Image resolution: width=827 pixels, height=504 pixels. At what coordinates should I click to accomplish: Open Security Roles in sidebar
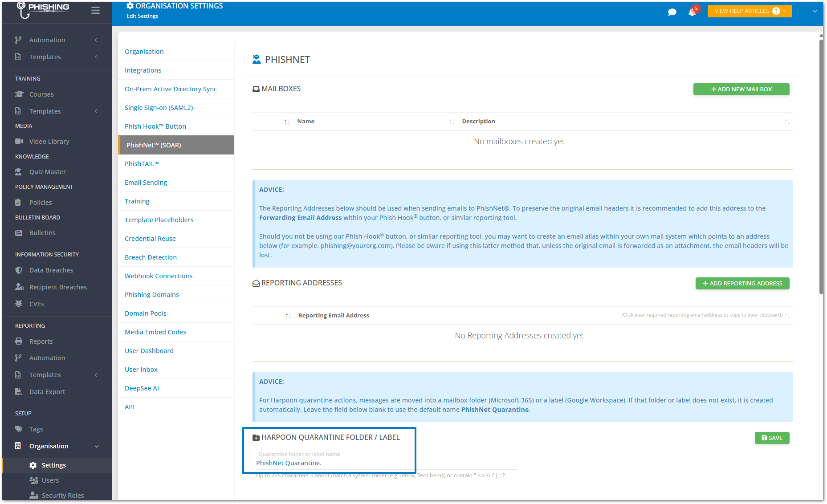[57, 496]
